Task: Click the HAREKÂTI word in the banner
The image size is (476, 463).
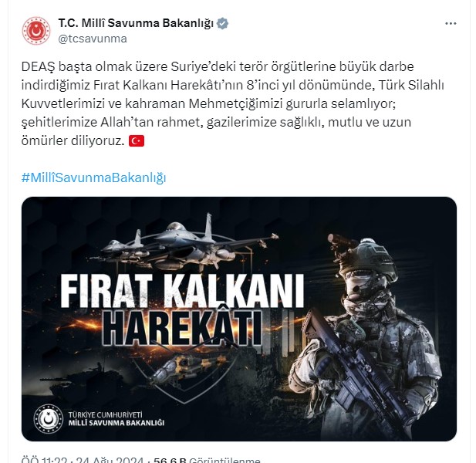Action: (182, 329)
